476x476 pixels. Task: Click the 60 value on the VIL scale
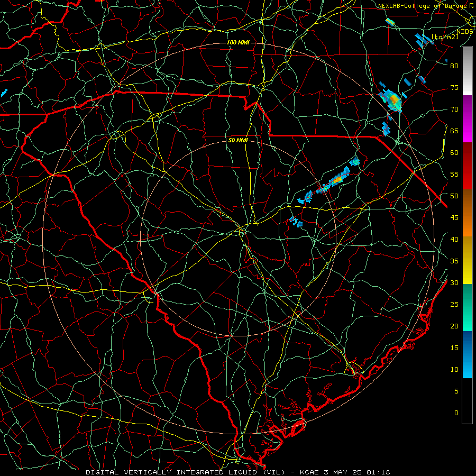pyautogui.click(x=454, y=153)
